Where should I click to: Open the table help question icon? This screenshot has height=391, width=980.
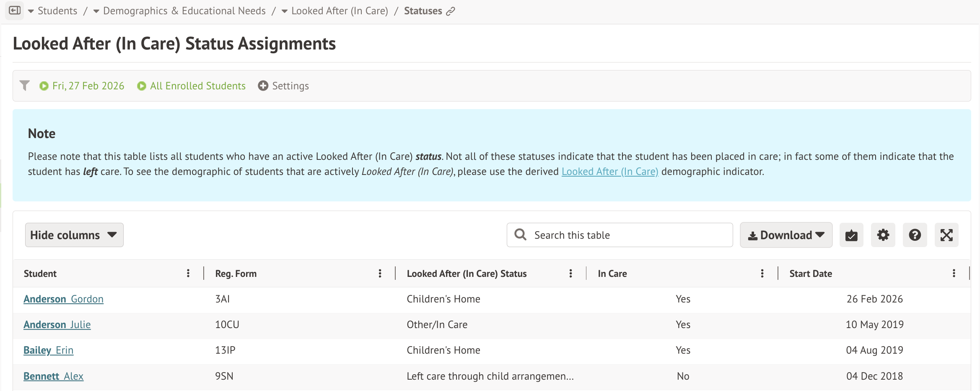(x=915, y=235)
